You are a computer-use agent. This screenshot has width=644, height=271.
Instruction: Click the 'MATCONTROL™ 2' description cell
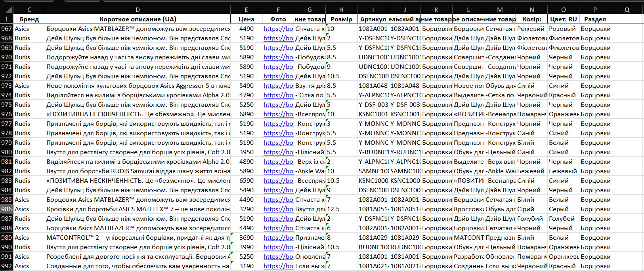[x=138, y=237]
